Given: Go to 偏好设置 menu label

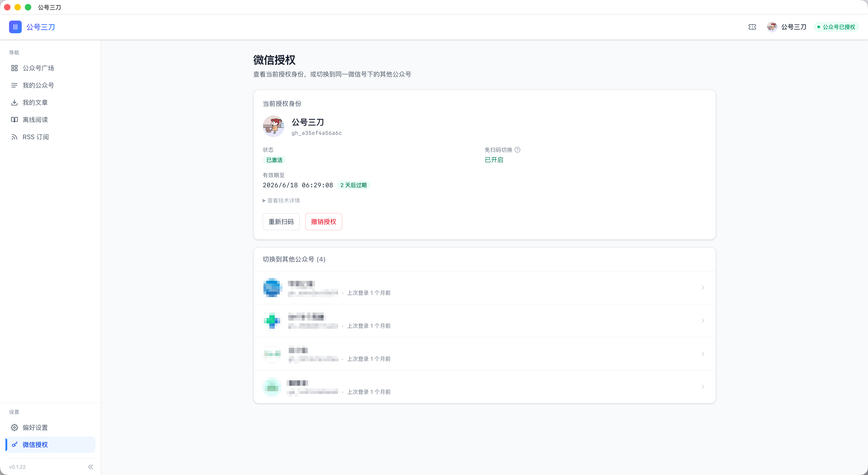Looking at the screenshot, I should [x=35, y=427].
